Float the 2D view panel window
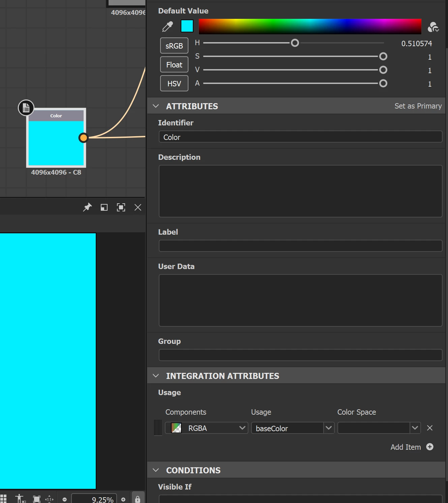The image size is (448, 503). tap(104, 207)
